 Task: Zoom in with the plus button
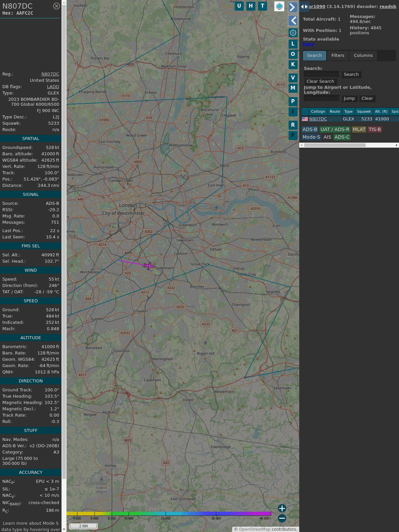pyautogui.click(x=282, y=508)
